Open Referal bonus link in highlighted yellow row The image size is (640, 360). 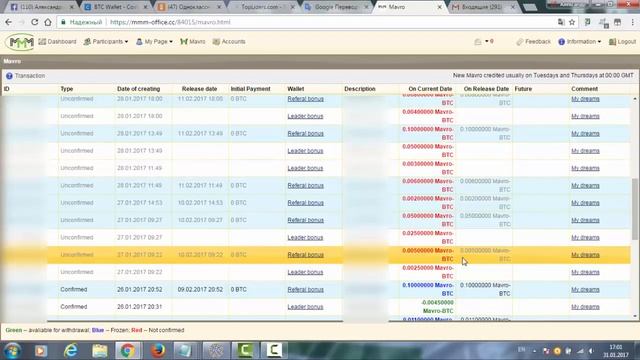coord(305,255)
